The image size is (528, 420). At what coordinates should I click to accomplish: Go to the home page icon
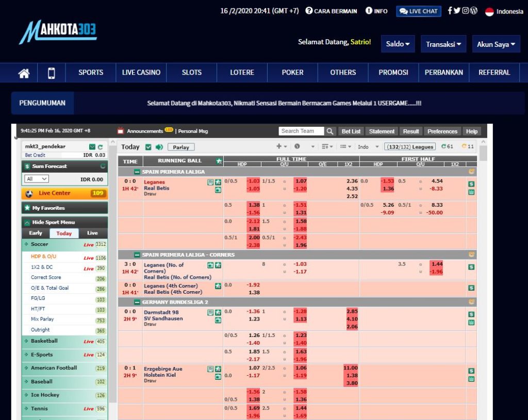(24, 73)
